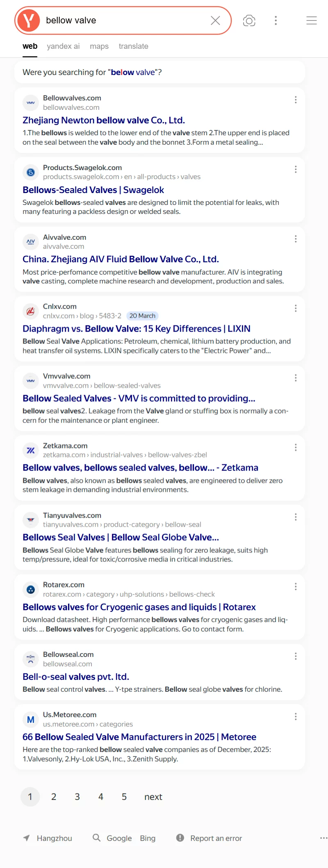
Task: Click Report an error at the bottom
Action: [x=216, y=838]
